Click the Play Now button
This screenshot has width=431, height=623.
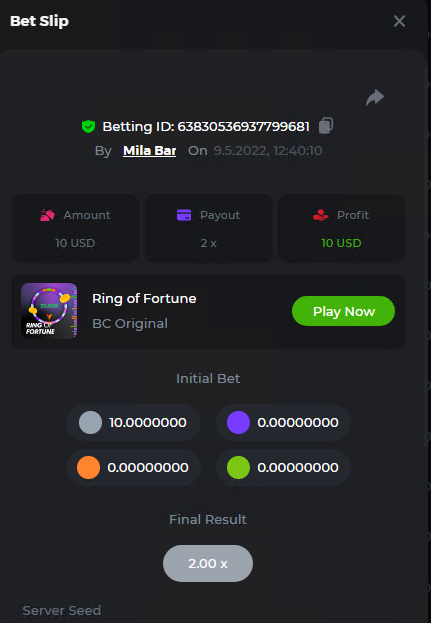[x=343, y=311]
